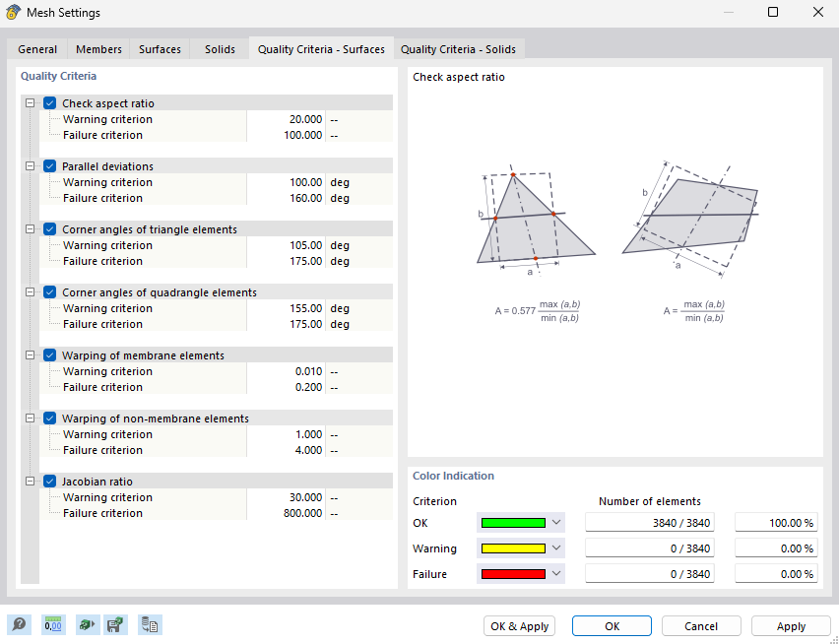839x644 pixels.
Task: Disable the Check aspect ratio criterion
Action: (x=49, y=102)
